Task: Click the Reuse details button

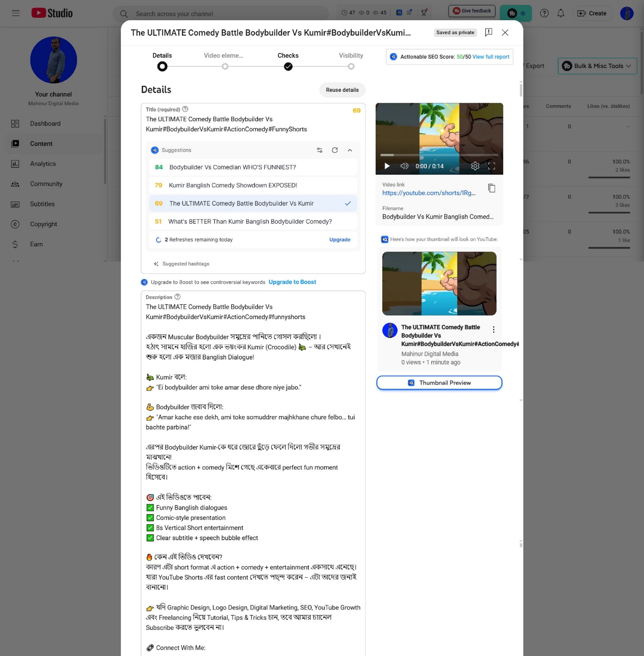Action: coord(342,90)
